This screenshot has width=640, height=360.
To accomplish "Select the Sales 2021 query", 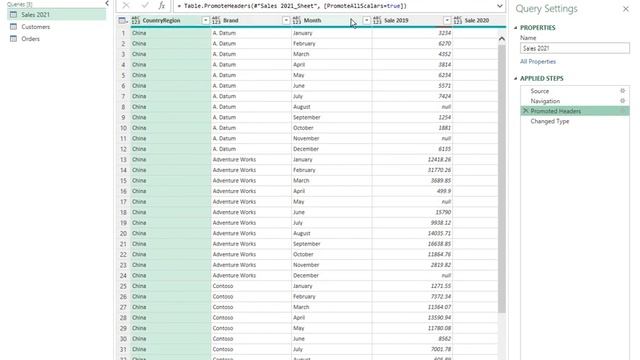I will click(x=56, y=15).
